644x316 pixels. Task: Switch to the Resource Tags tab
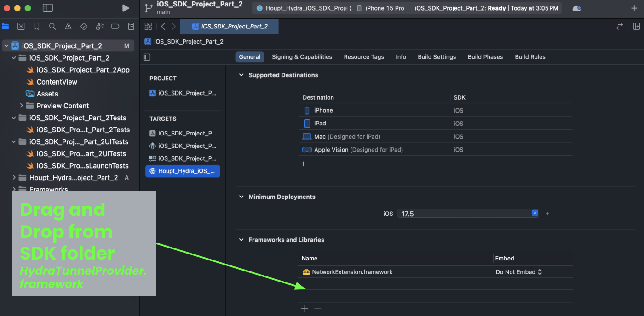tap(364, 57)
